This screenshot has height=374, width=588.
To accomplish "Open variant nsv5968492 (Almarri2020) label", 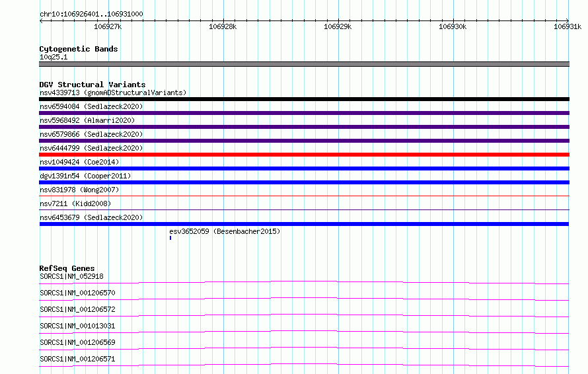I will (87, 120).
